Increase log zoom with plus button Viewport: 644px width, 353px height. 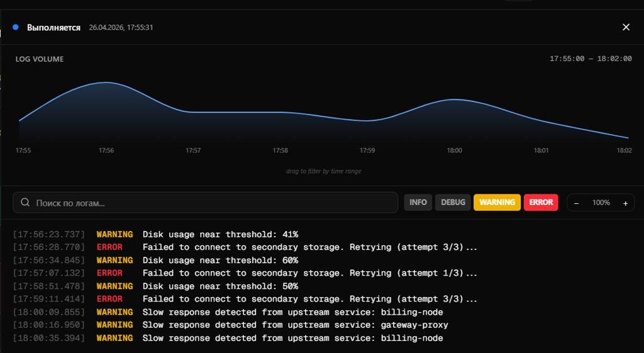625,203
